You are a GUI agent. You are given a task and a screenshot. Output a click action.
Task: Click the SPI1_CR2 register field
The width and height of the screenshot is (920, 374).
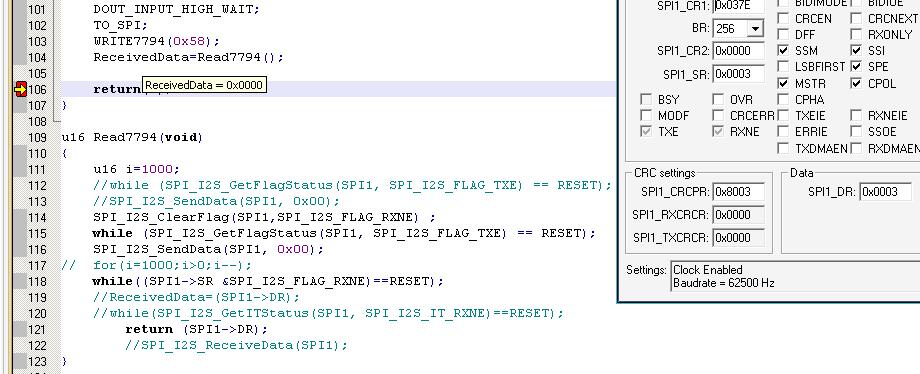click(739, 50)
